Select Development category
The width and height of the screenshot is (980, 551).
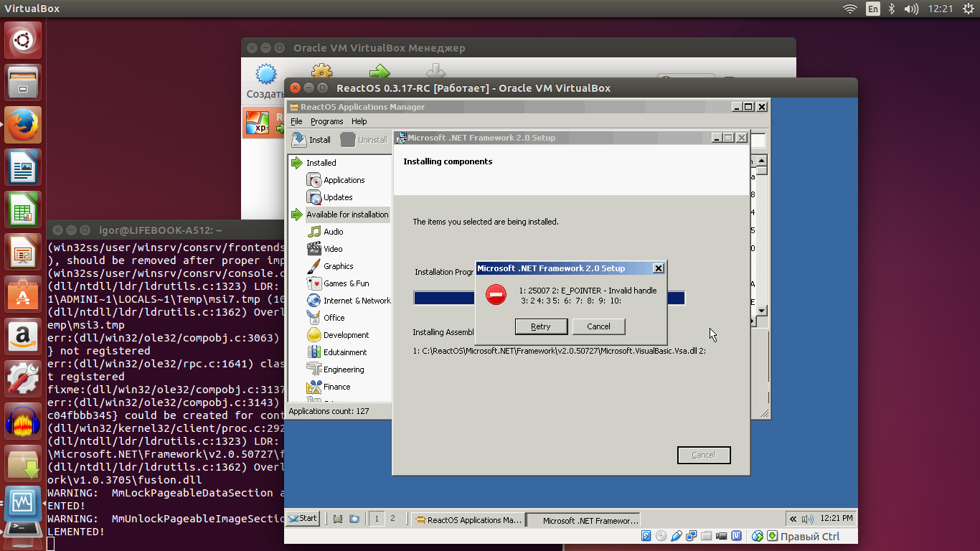tap(346, 335)
